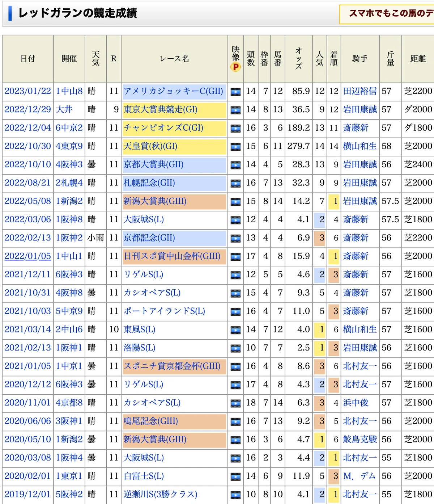
Task: Click the 日付 column header
Action: 28,59
